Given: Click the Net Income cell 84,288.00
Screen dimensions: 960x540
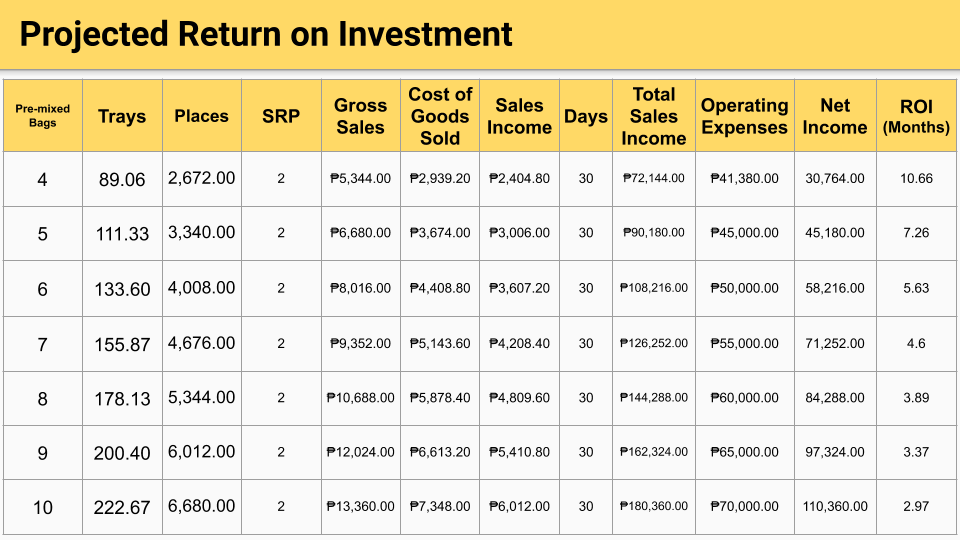Looking at the screenshot, I should (835, 398).
